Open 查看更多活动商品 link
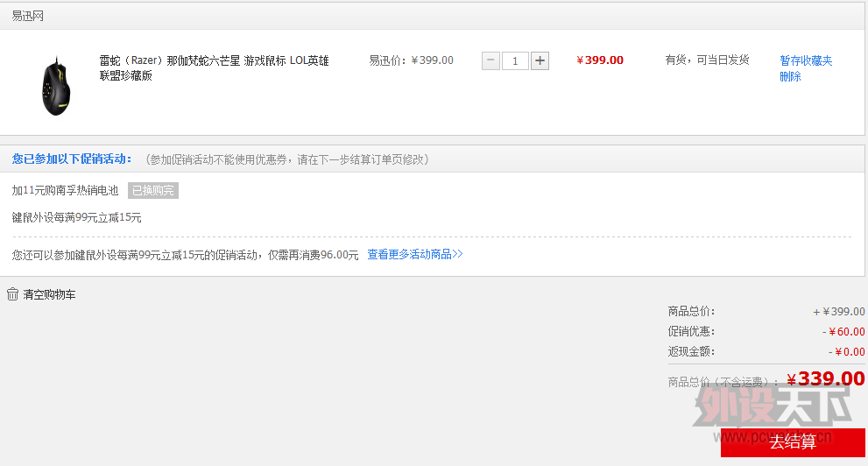The width and height of the screenshot is (868, 466). click(414, 255)
